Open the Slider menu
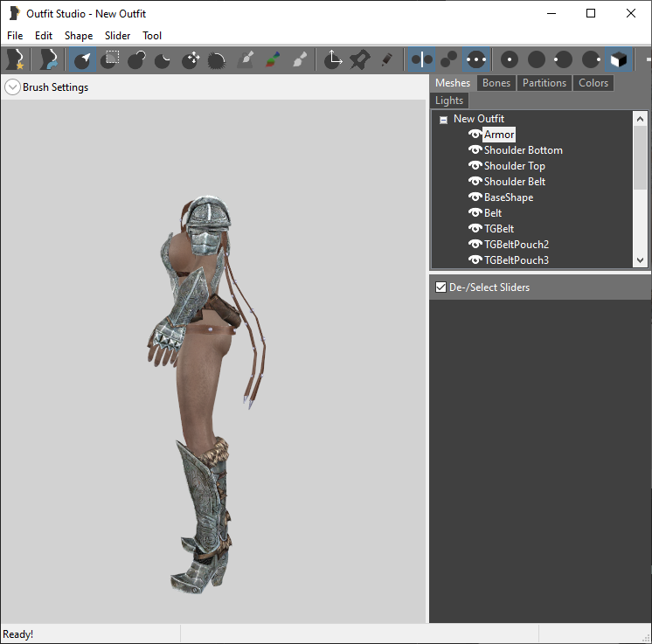 tap(117, 36)
